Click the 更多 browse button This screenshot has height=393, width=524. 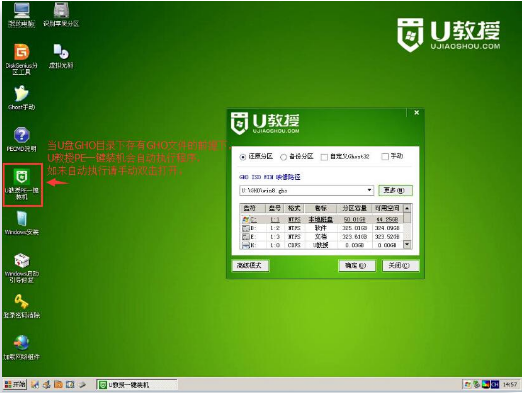[395, 190]
